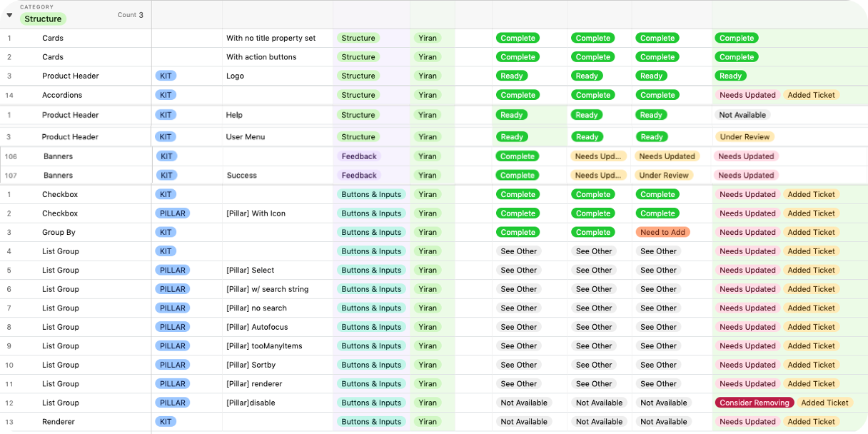Click 'Buttons & Inputs' tag in row 13

point(371,422)
